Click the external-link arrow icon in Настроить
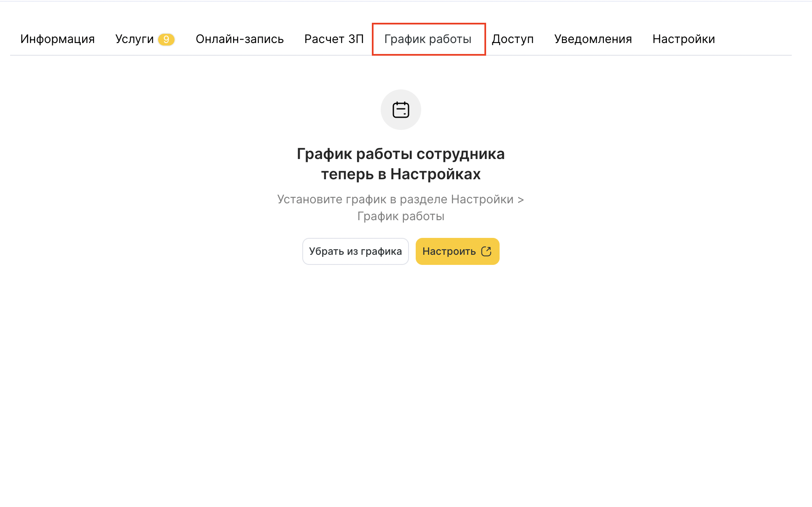This screenshot has width=812, height=507. [486, 251]
